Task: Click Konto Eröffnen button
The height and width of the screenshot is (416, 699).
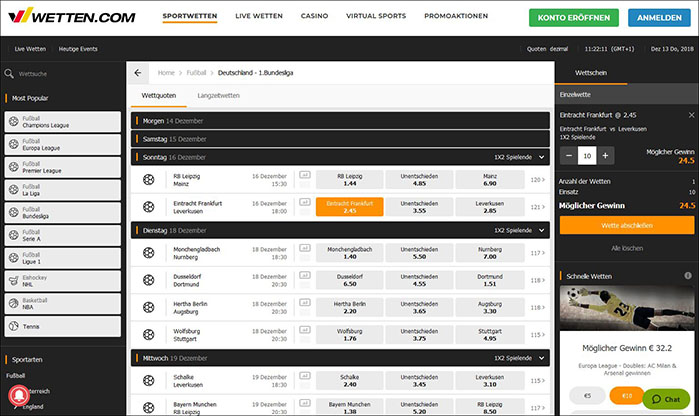Action: click(x=574, y=18)
